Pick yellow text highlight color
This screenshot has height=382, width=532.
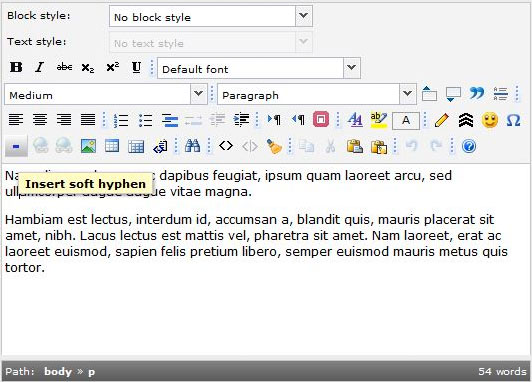click(379, 120)
